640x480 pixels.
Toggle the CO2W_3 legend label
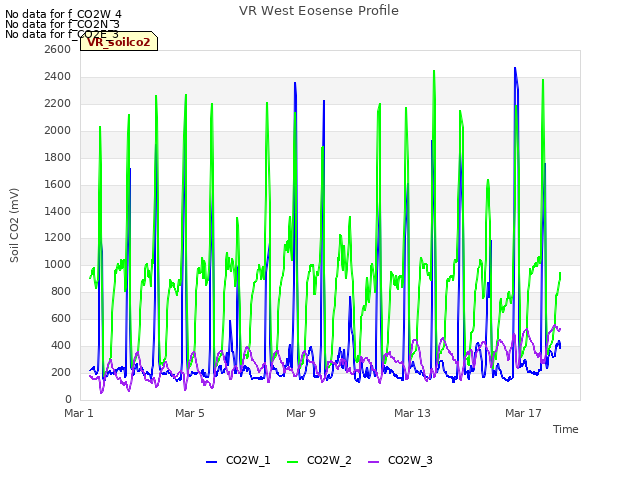(410, 460)
